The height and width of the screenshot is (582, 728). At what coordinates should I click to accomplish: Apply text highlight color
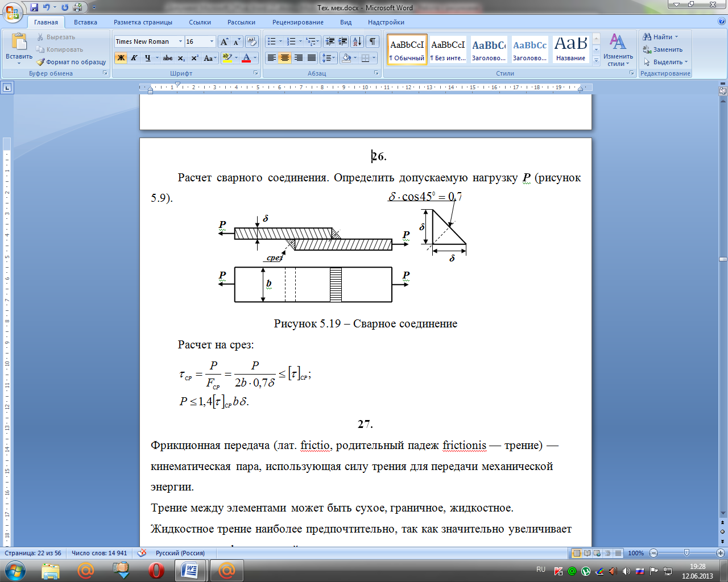227,58
